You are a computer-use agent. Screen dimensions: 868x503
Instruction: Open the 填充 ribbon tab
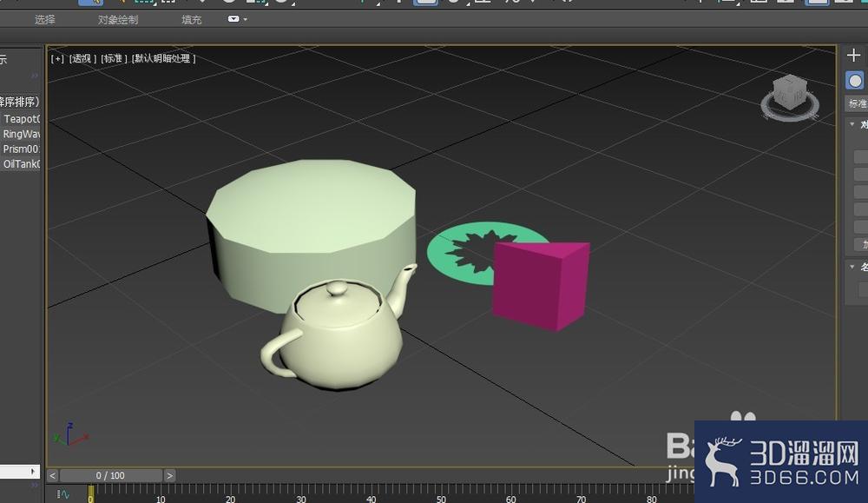pos(192,20)
